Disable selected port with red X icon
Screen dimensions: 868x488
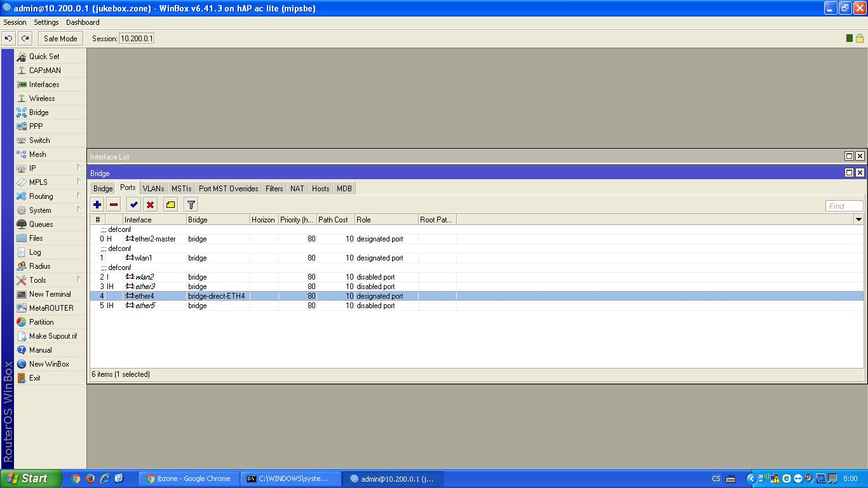(150, 205)
